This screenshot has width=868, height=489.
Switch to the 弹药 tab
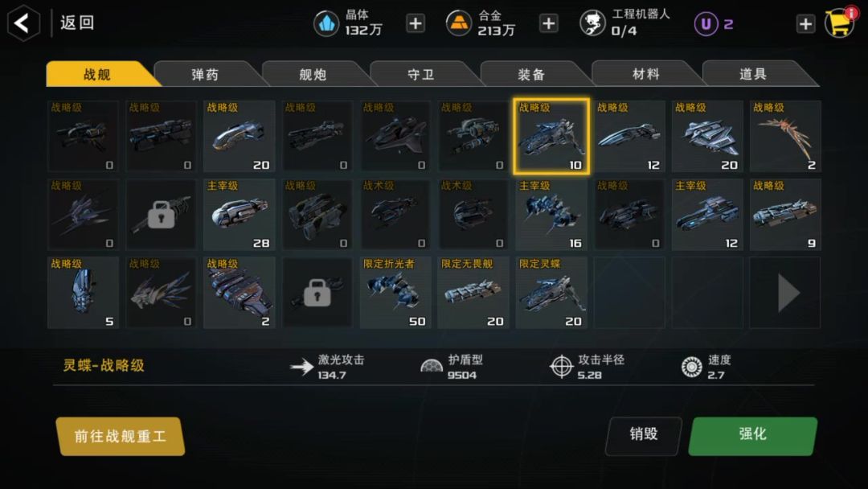pos(206,74)
